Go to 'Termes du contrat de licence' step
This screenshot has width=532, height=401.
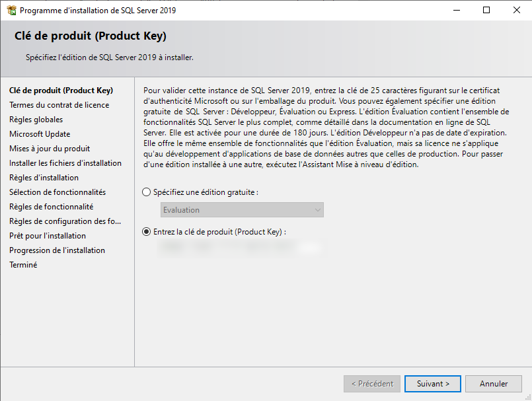pos(59,105)
